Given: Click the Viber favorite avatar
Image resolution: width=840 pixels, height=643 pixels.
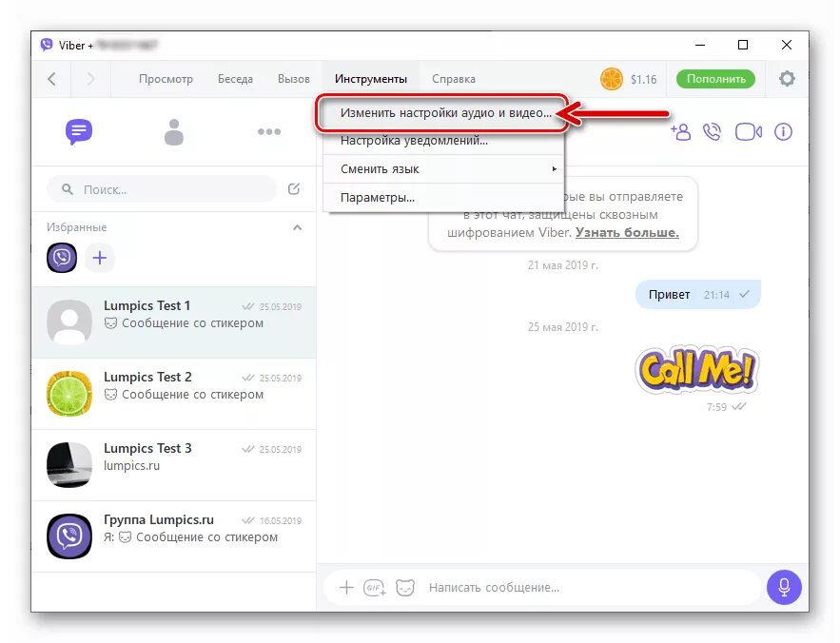Looking at the screenshot, I should point(62,258).
